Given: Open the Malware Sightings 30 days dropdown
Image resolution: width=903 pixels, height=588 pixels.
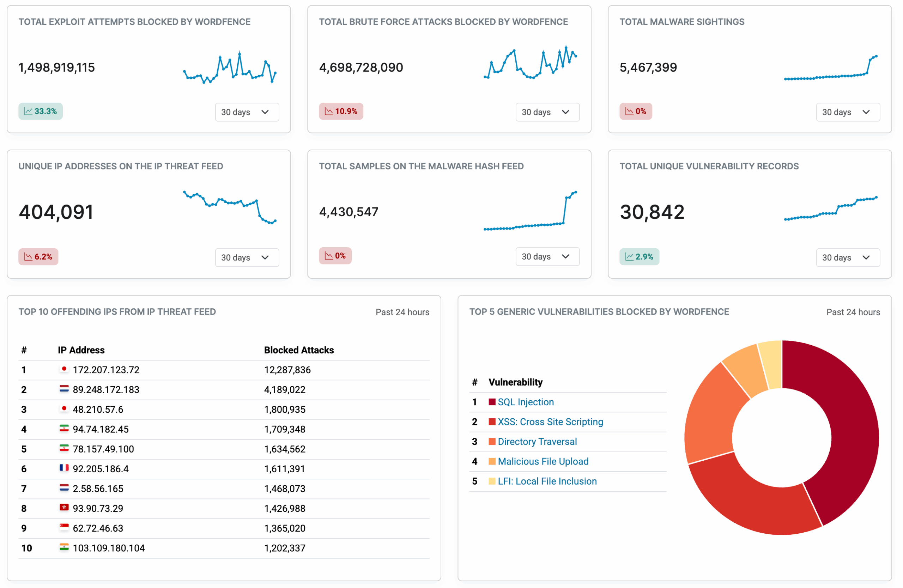Looking at the screenshot, I should click(848, 112).
